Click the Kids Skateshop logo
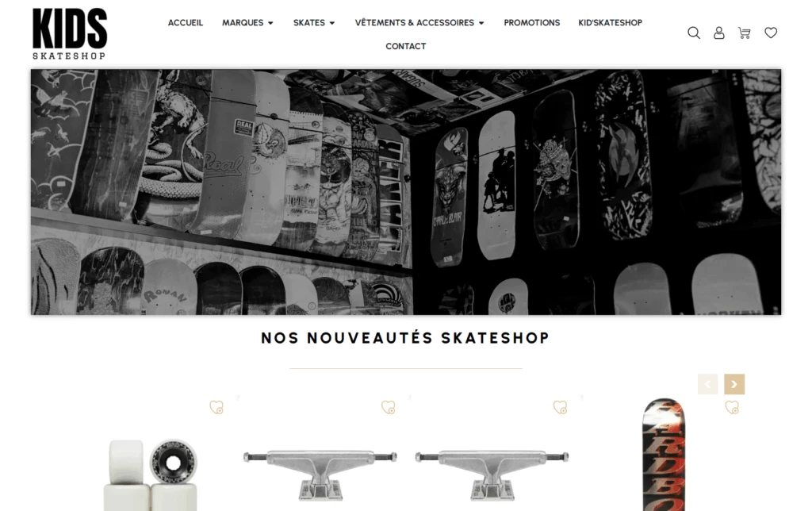Viewport: 812px width, 511px height. point(70,33)
